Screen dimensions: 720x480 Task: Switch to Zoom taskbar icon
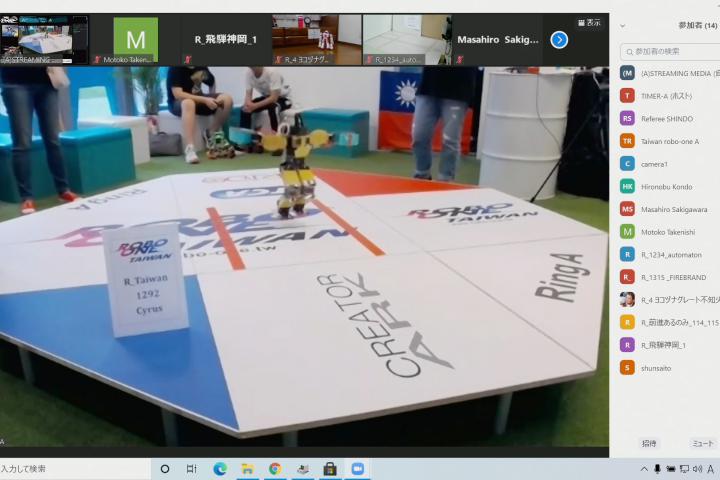pos(357,469)
